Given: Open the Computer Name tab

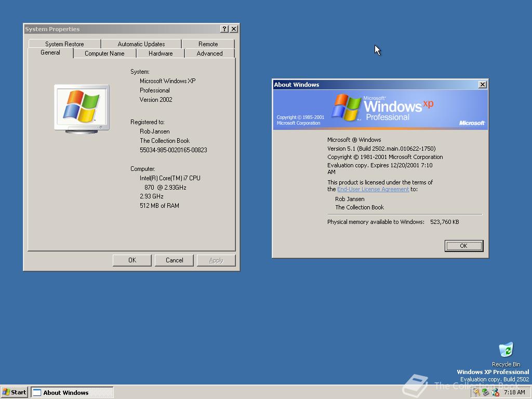Looking at the screenshot, I should (x=104, y=54).
